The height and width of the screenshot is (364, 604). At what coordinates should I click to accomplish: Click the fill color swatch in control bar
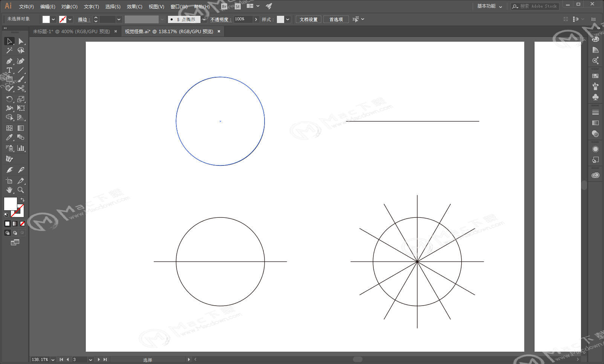pos(46,19)
